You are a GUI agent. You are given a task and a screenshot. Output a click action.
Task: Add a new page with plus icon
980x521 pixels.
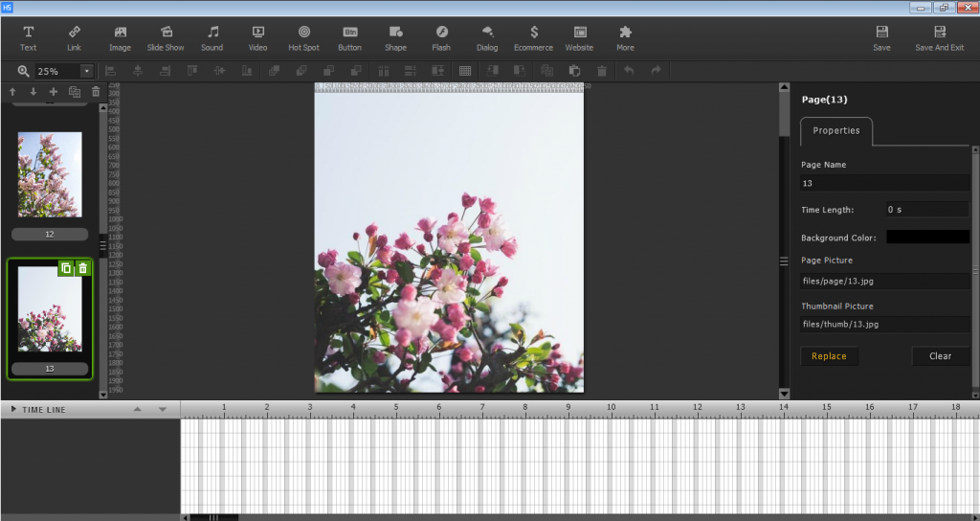tap(54, 92)
